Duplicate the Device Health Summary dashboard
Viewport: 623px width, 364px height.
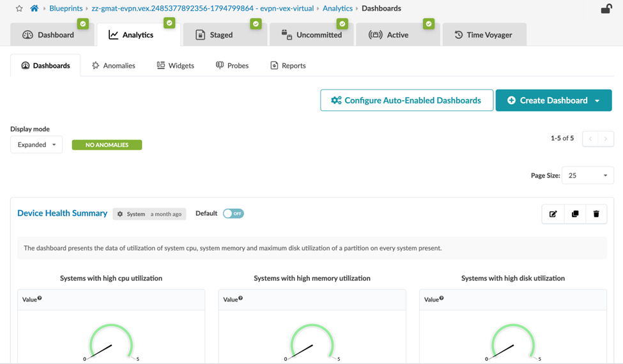(574, 214)
